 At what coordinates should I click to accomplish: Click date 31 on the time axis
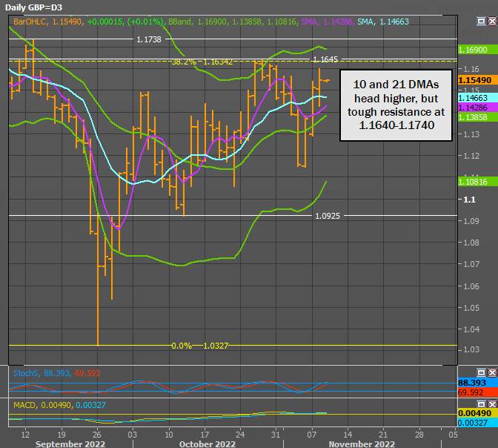pyautogui.click(x=276, y=435)
